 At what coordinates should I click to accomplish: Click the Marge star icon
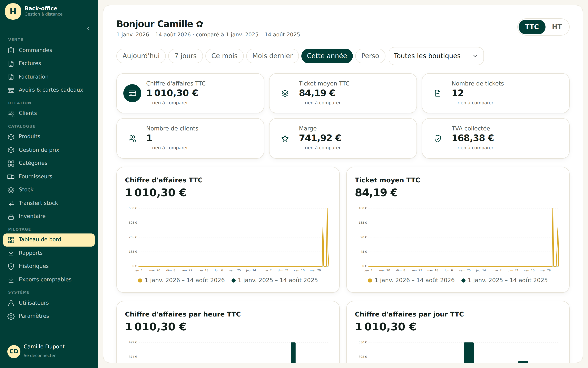pos(285,138)
